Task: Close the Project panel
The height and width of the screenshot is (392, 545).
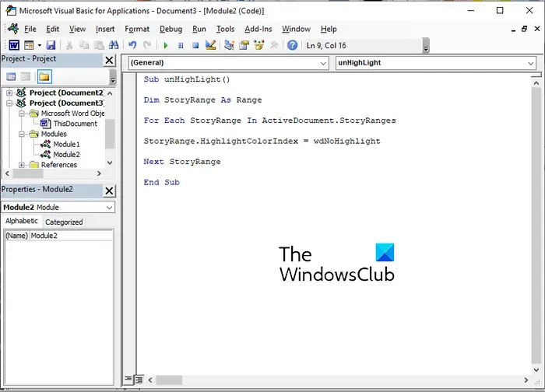Action: click(x=109, y=60)
